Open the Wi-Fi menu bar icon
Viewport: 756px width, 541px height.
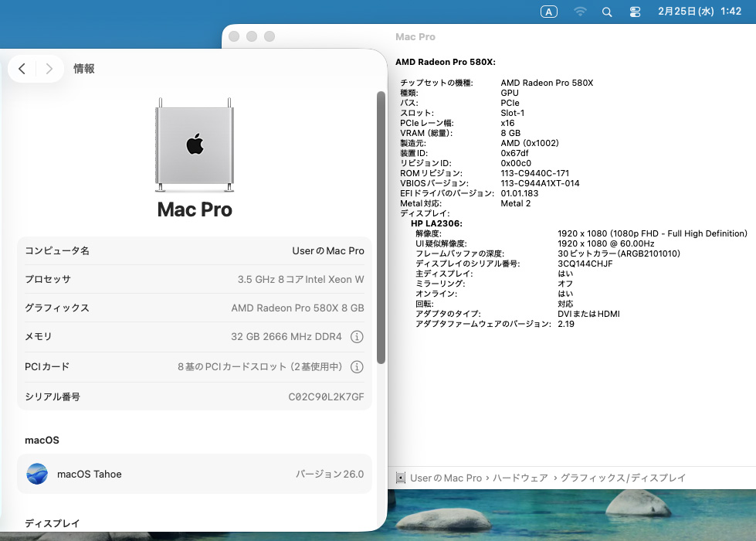click(580, 12)
